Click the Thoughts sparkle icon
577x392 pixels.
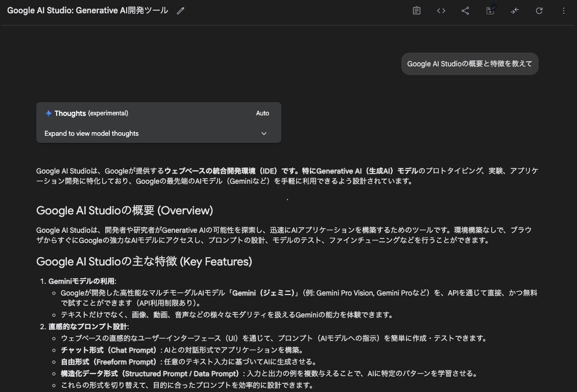coord(48,113)
